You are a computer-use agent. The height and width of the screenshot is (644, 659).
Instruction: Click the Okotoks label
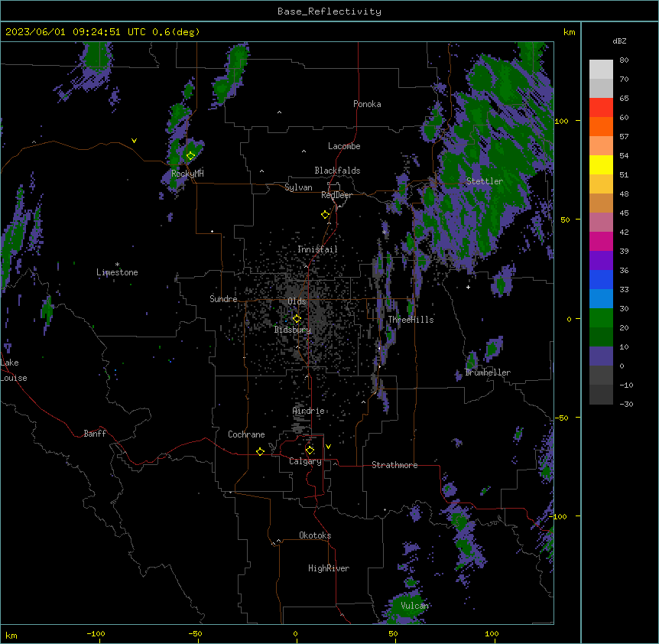pos(315,535)
